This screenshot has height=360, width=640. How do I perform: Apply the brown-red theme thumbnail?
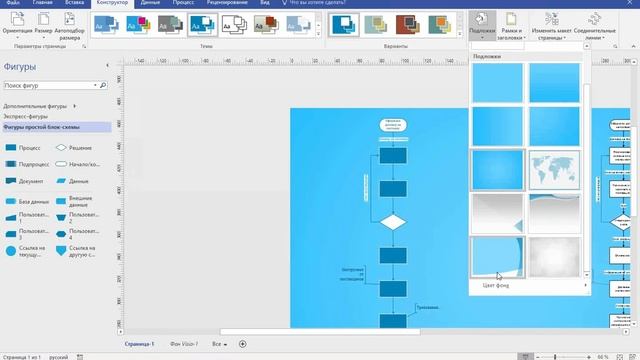coord(266,25)
